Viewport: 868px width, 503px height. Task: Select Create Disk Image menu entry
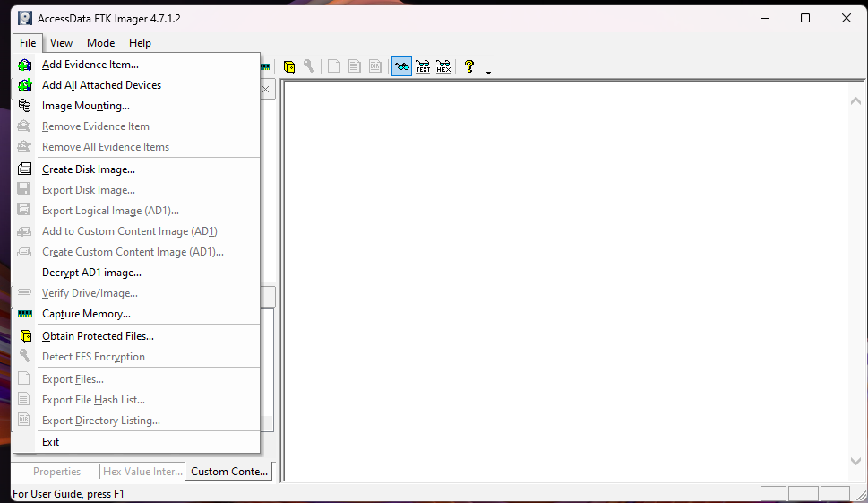[88, 169]
